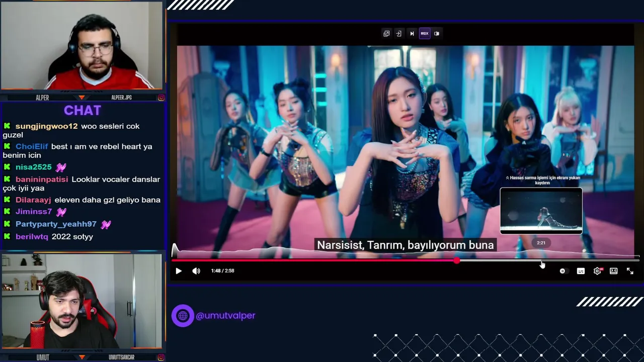Toggle the RGX button above the video

(425, 34)
